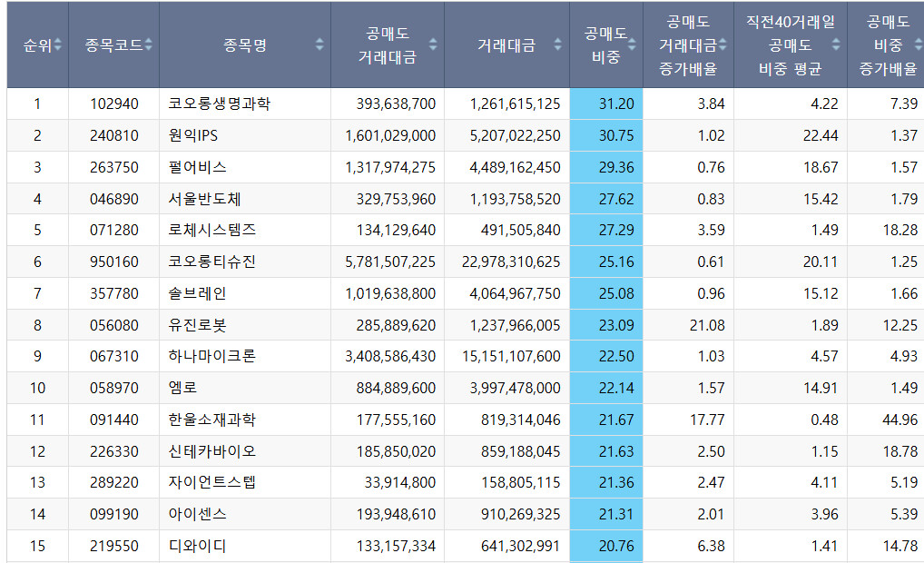Sort by 공매도 거래대금 sort arrows
The image size is (924, 563).
pyautogui.click(x=433, y=44)
